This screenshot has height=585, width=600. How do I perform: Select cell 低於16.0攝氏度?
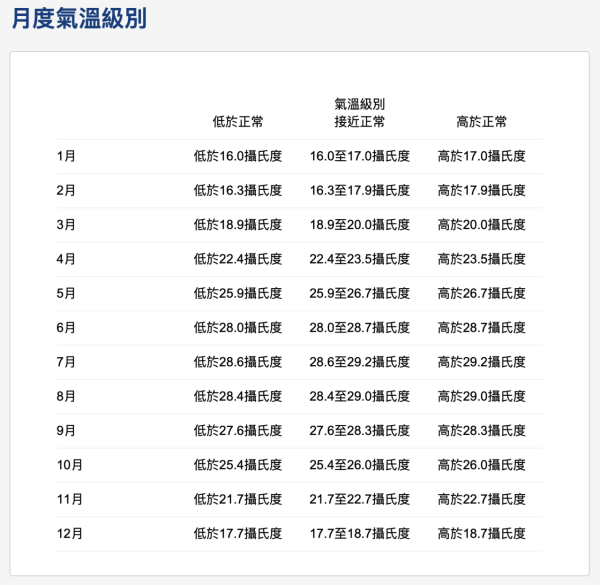(238, 156)
